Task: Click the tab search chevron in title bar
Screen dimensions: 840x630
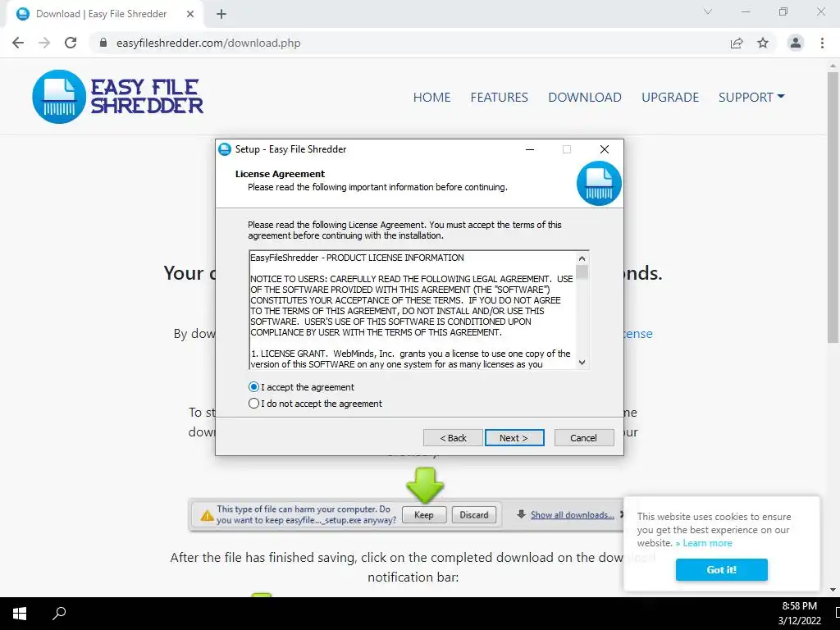Action: [x=708, y=11]
